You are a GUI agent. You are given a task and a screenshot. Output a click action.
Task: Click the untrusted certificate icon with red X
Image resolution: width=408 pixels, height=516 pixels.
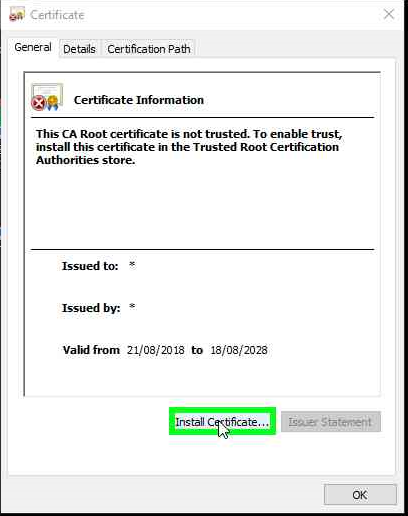(47, 97)
